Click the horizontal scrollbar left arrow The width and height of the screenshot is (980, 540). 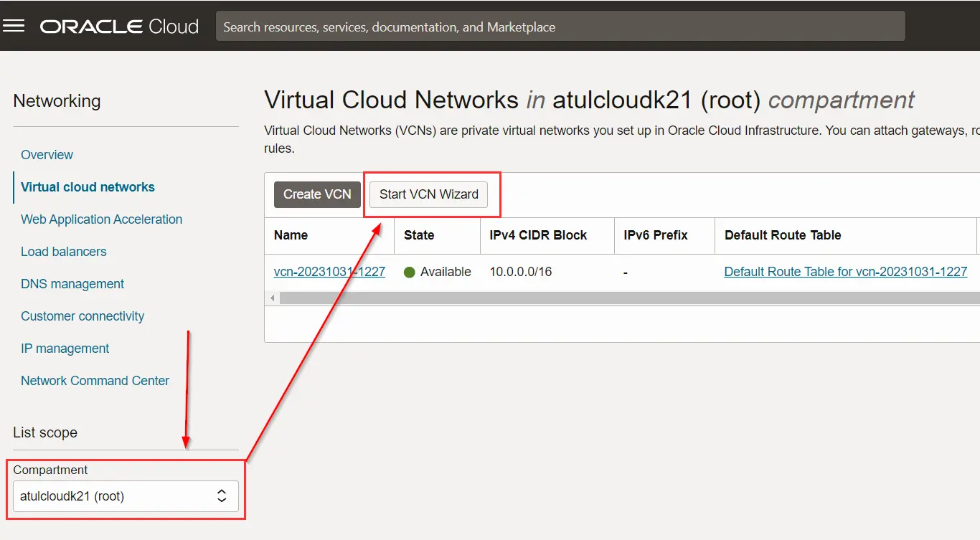pyautogui.click(x=272, y=298)
